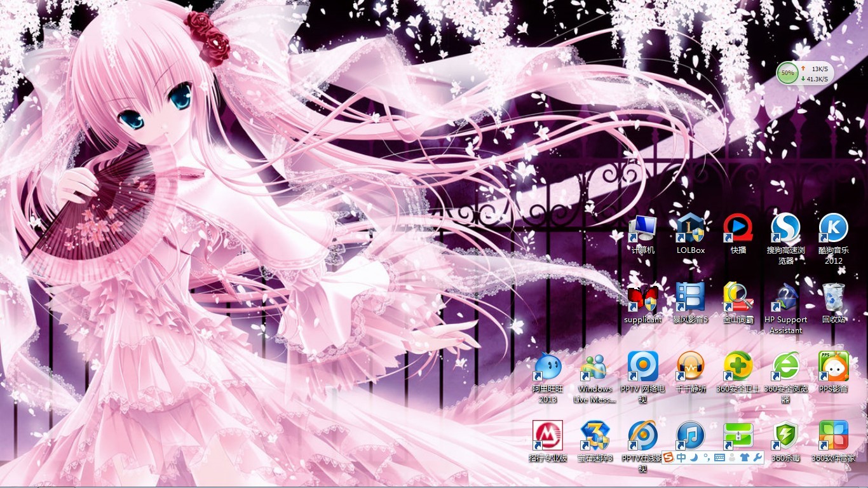Screen dimensions: 868x488
Task: Select the 回收站 (Recycle Bin) icon
Action: click(833, 304)
